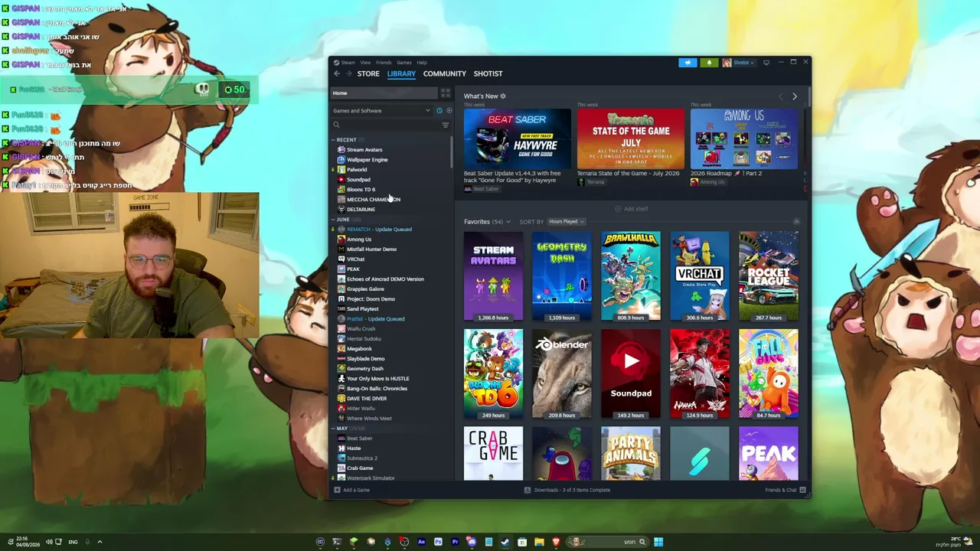The height and width of the screenshot is (551, 980).
Task: Click the Add a Game plus icon
Action: pyautogui.click(x=337, y=490)
